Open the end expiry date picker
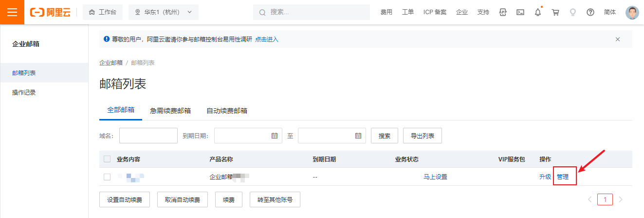The height and width of the screenshot is (218, 644). pos(332,136)
